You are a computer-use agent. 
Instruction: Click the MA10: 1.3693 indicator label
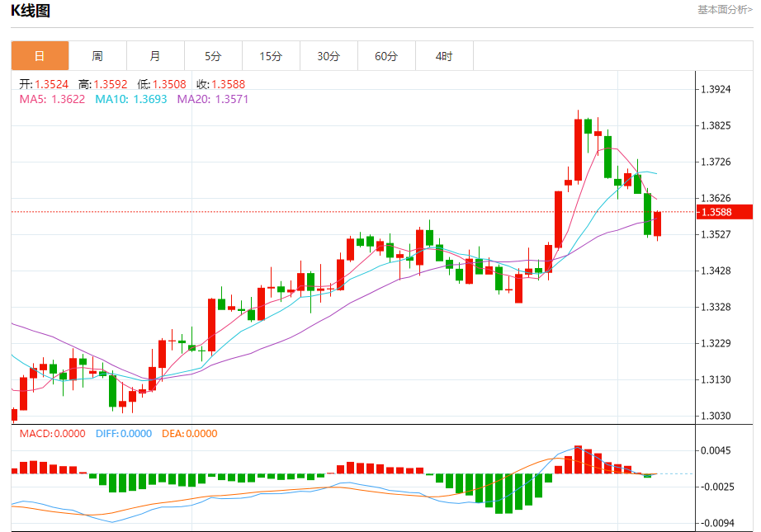point(130,99)
